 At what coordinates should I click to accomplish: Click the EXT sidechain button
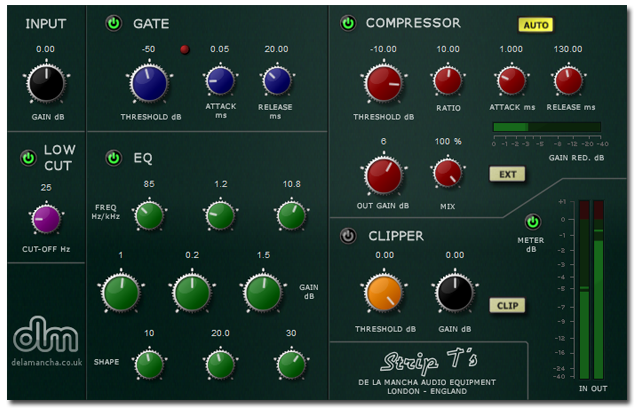point(507,174)
